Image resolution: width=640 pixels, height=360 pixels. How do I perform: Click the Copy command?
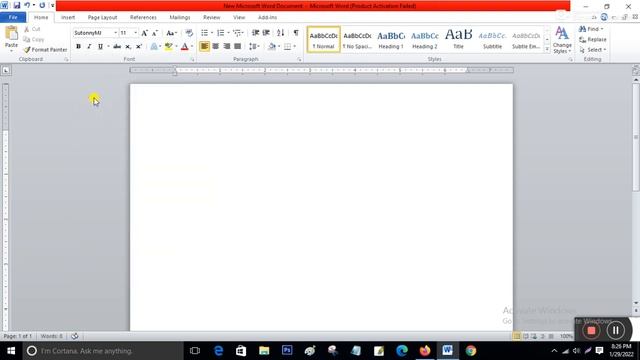(x=33, y=39)
